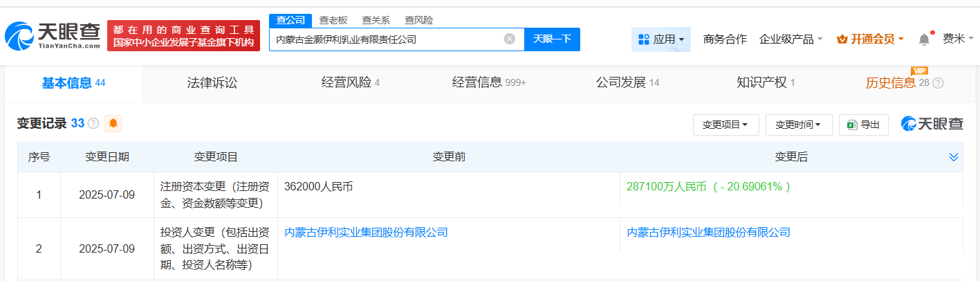Image resolution: width=980 pixels, height=281 pixels.
Task: Open notifications bell in top bar
Action: point(924,39)
